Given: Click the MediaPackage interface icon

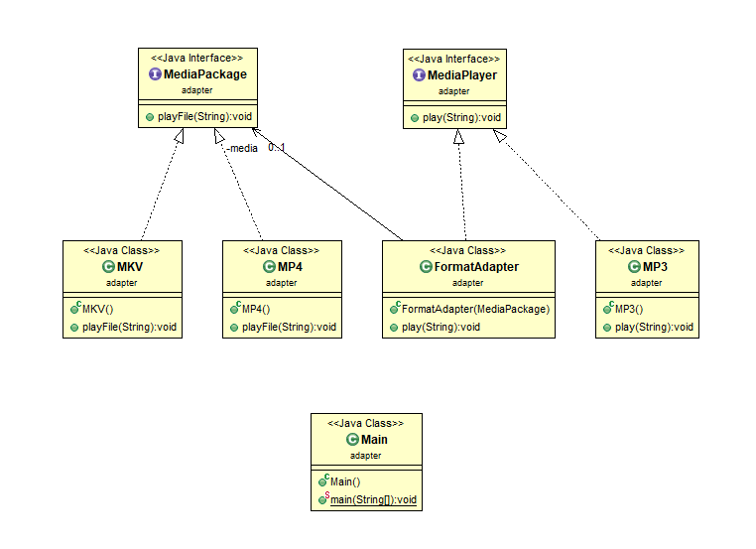Looking at the screenshot, I should (x=155, y=74).
